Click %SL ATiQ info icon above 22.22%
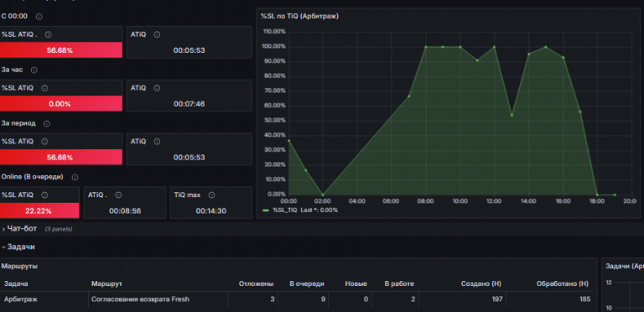The width and height of the screenshot is (644, 312). (44, 195)
